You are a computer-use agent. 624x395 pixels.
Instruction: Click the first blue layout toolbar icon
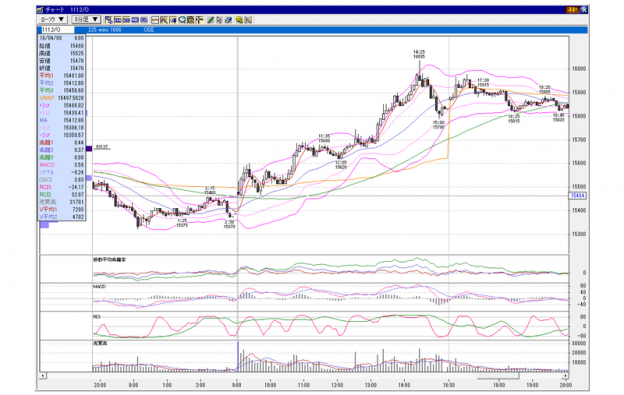(109, 19)
